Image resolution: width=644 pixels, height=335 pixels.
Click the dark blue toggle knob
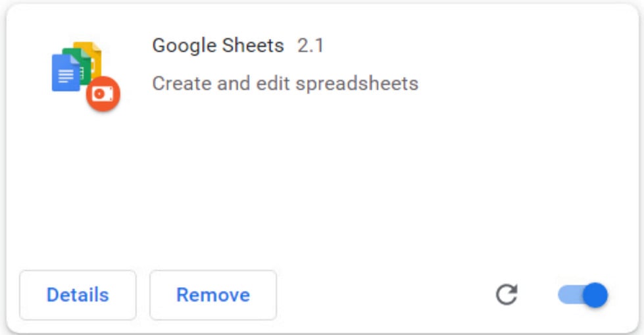(595, 295)
